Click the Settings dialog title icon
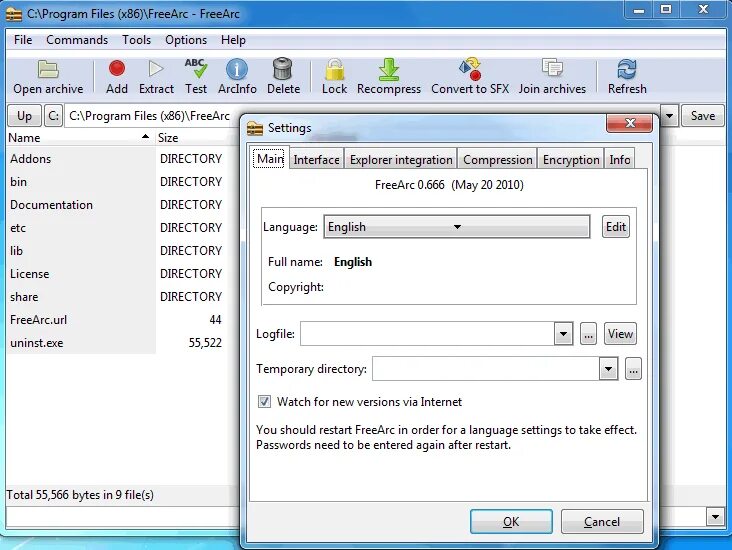732x550 pixels. tap(255, 128)
